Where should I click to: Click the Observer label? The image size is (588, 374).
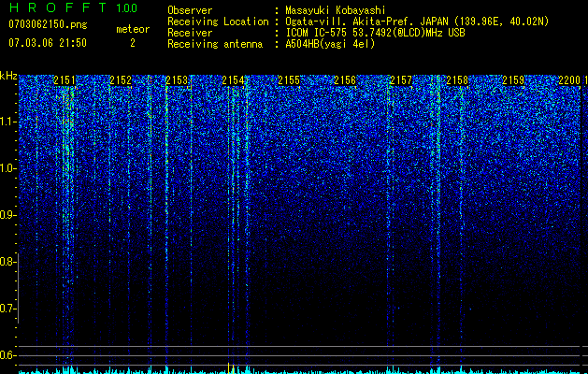(x=190, y=10)
